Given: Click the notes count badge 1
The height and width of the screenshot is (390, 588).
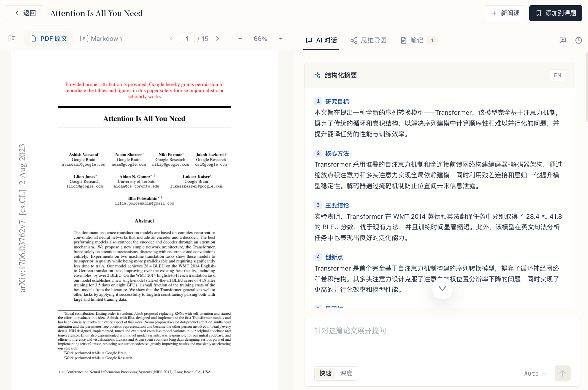Looking at the screenshot, I should [432, 40].
